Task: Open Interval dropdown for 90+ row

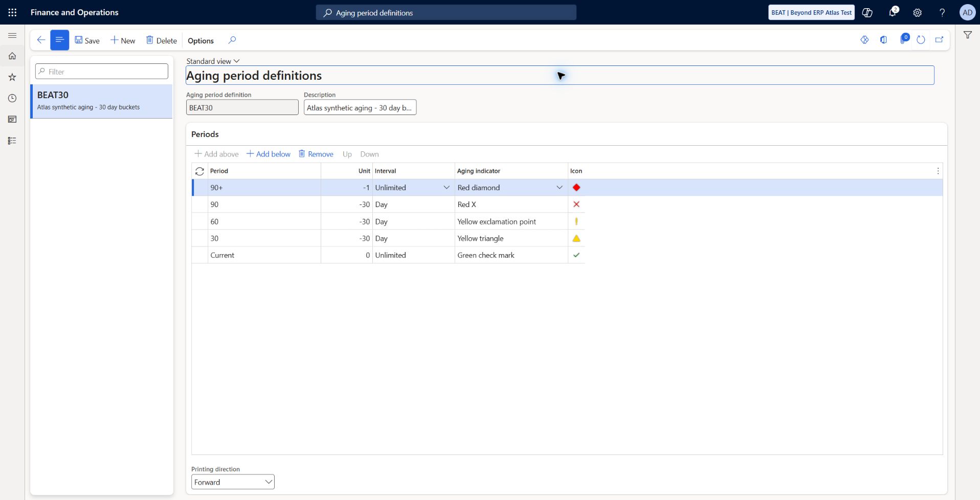Action: (x=447, y=188)
